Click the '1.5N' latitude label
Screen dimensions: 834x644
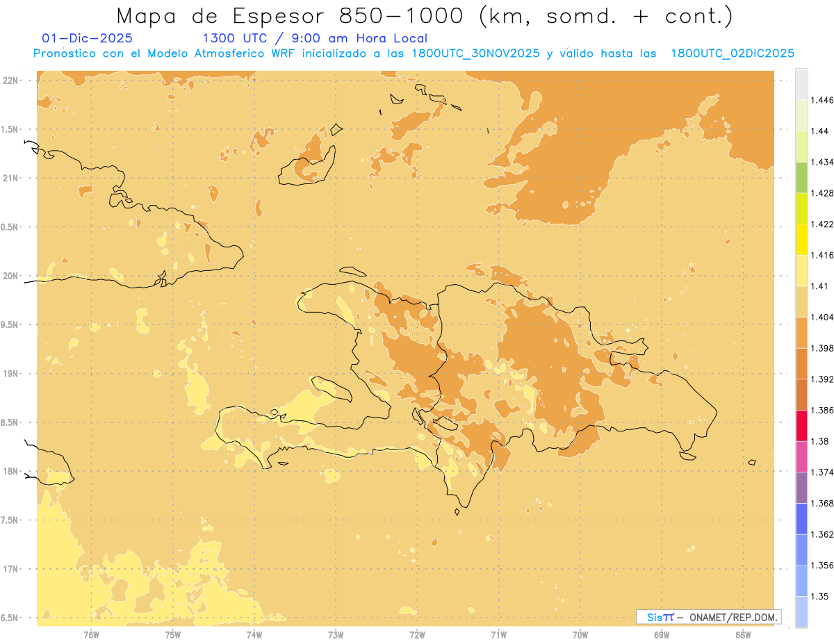click(x=9, y=129)
